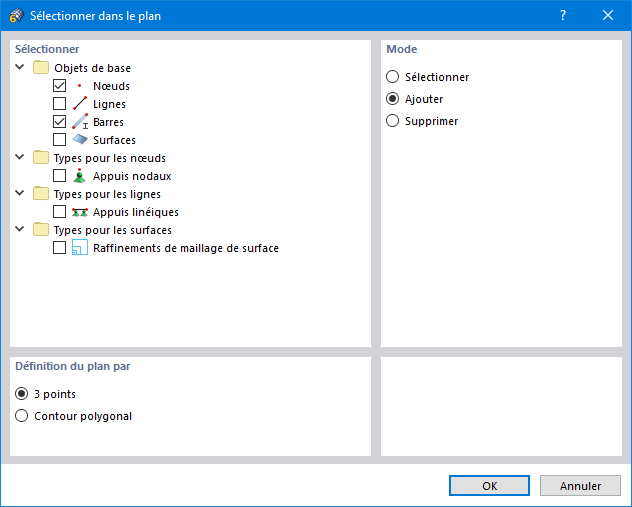Confirm with the OK button

[489, 486]
